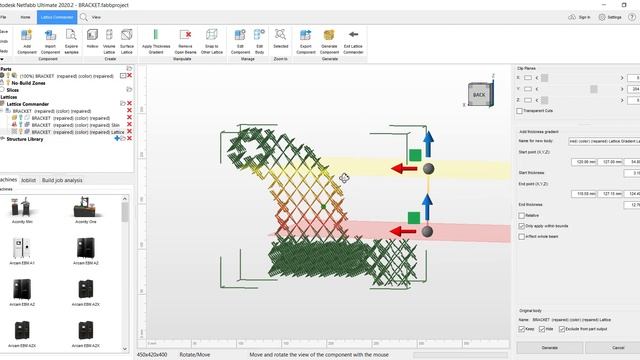Viewport: 640px width, 360px height.
Task: Tick the Relative checkbox
Action: [521, 215]
